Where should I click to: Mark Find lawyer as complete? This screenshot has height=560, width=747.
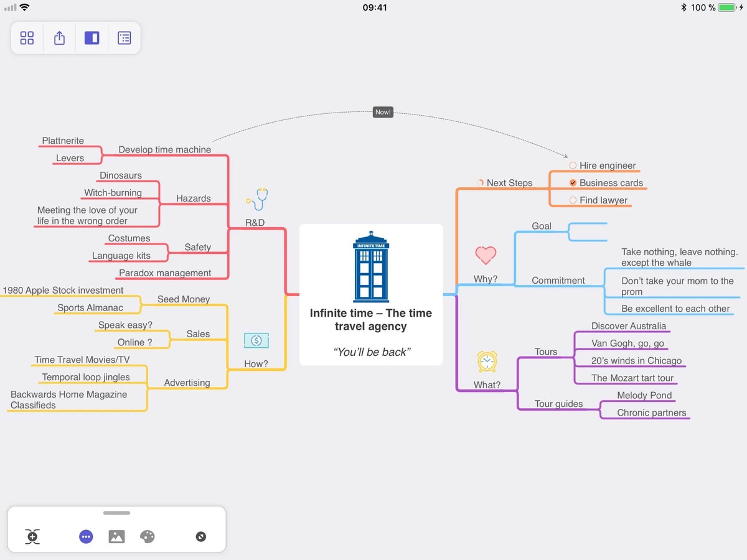click(x=573, y=200)
